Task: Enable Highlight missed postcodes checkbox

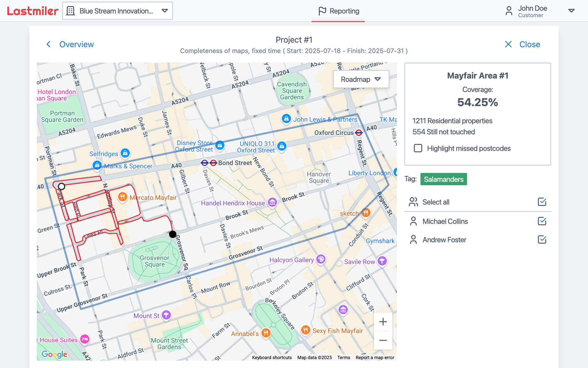Action: [418, 148]
